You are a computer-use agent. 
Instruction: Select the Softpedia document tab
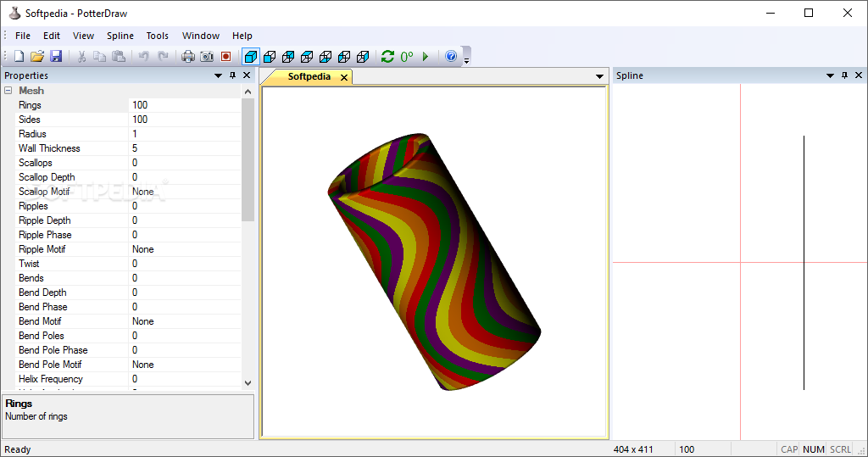click(309, 76)
